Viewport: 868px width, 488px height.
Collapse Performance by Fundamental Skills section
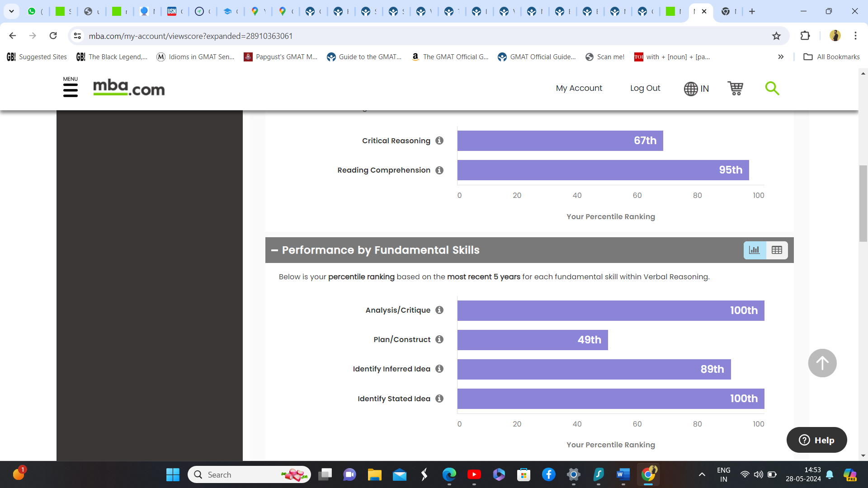(274, 250)
